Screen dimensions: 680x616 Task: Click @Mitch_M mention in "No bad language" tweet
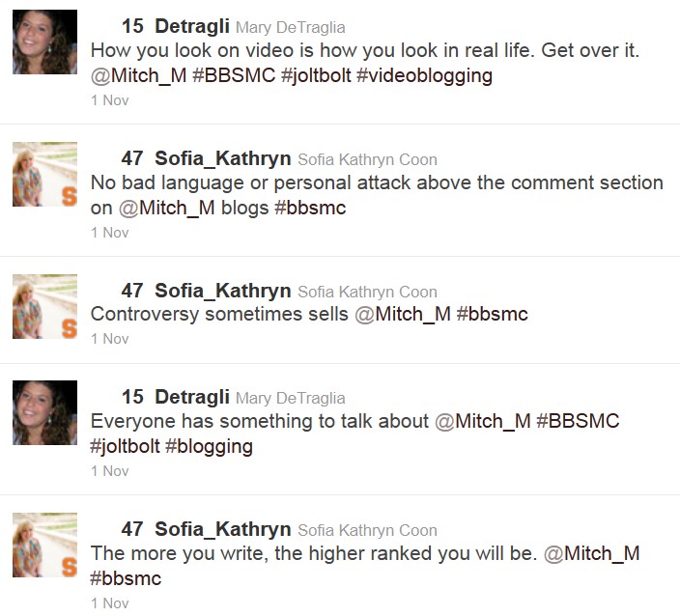click(165, 208)
